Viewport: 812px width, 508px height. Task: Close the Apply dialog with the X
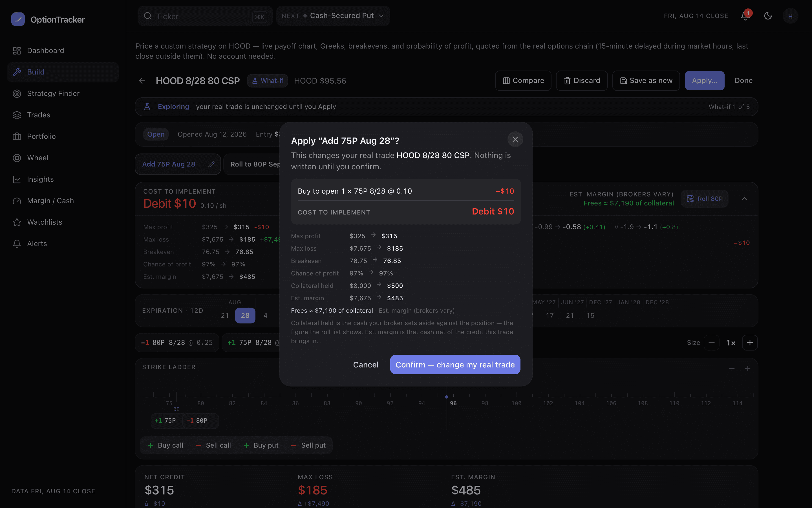point(515,139)
